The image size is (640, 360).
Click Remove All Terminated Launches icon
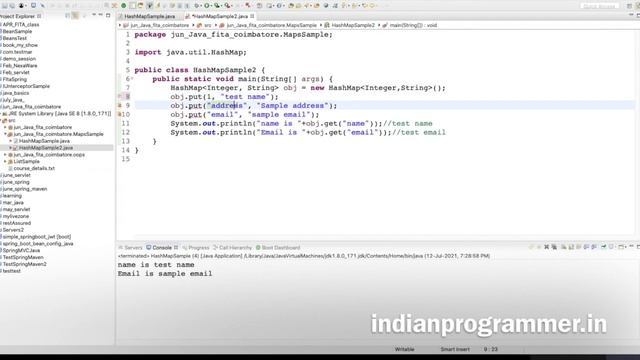coord(554,247)
